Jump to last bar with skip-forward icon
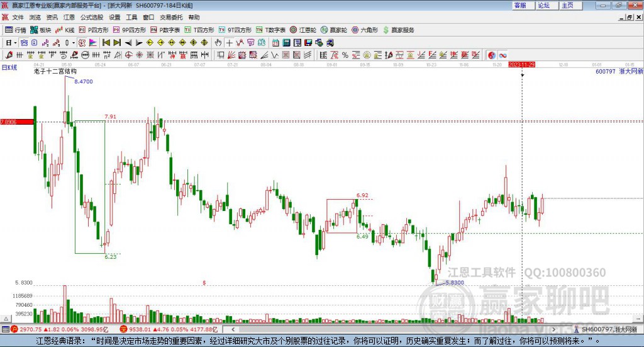The height and width of the screenshot is (347, 644). click(x=117, y=43)
